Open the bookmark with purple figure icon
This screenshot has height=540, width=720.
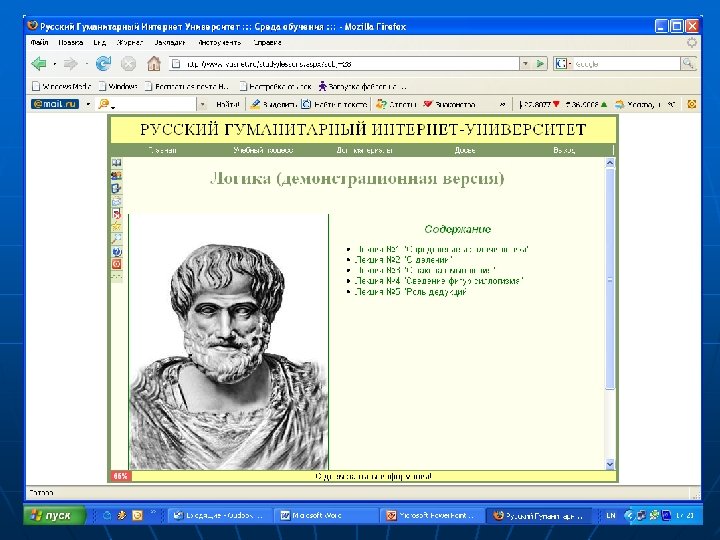pos(363,86)
